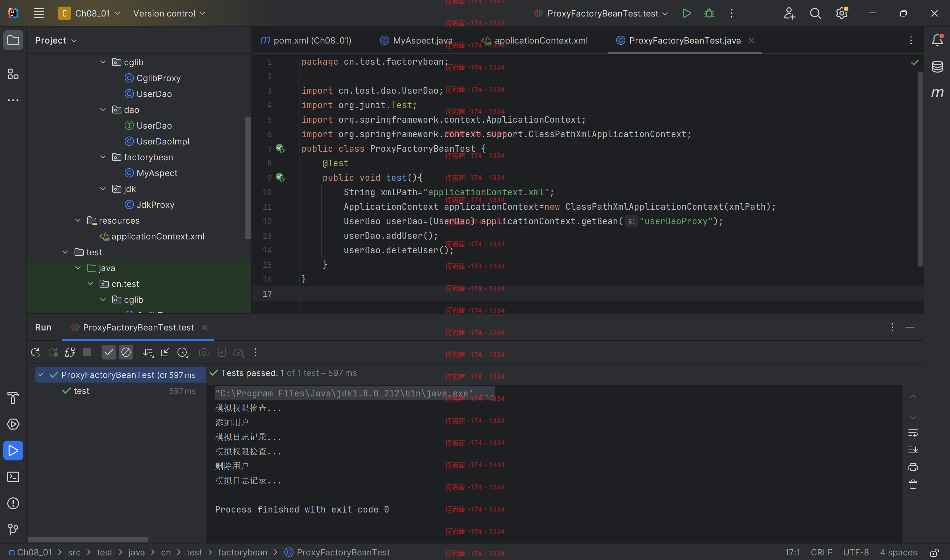The height and width of the screenshot is (560, 950).
Task: Open Version control dropdown
Action: [x=169, y=13]
